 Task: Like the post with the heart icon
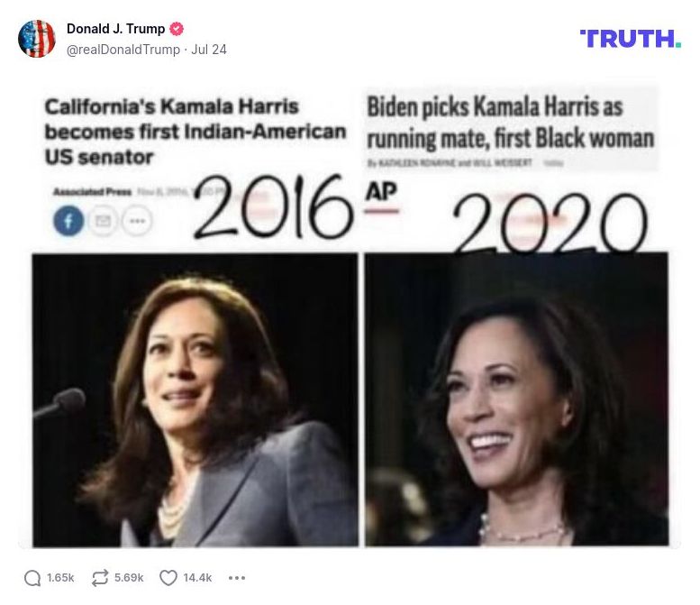(168, 578)
